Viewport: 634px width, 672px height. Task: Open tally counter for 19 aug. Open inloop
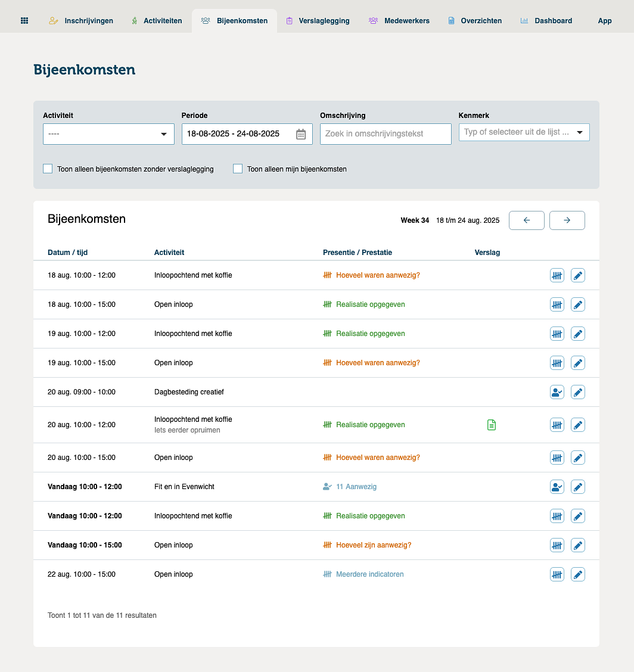click(557, 363)
